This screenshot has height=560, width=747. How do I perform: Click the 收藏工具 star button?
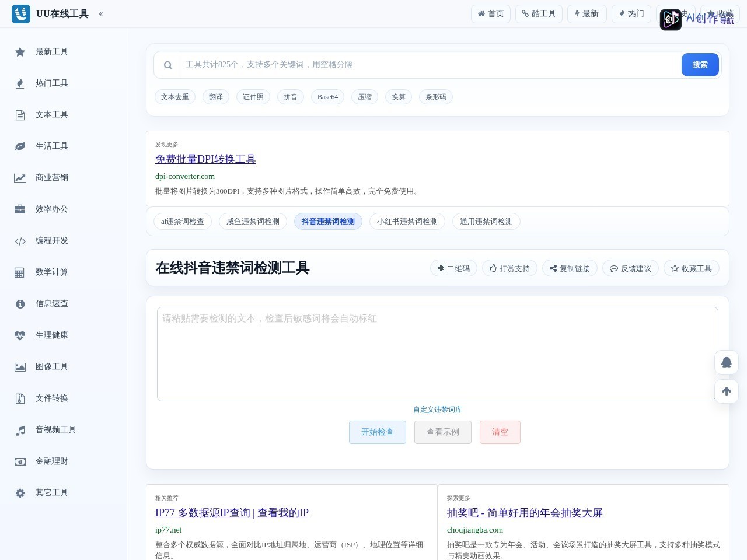point(692,268)
